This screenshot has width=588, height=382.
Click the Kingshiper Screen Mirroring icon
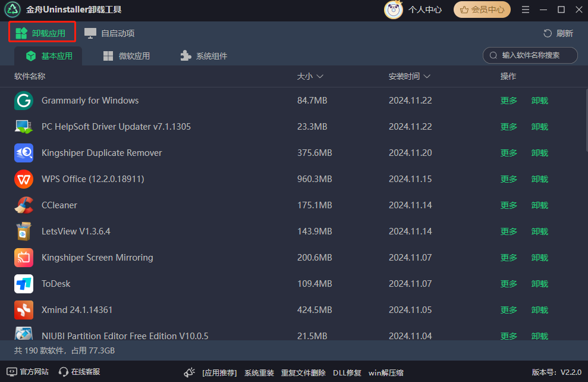point(24,258)
